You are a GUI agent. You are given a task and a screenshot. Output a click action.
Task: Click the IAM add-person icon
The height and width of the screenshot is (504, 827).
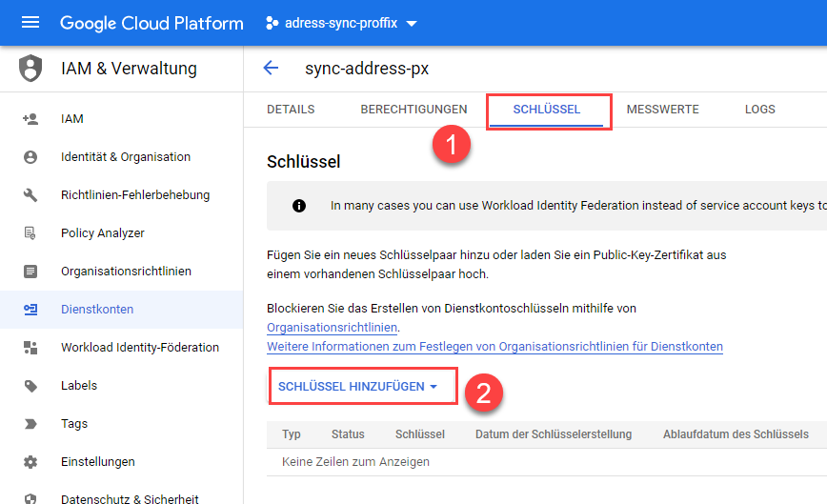click(x=30, y=119)
